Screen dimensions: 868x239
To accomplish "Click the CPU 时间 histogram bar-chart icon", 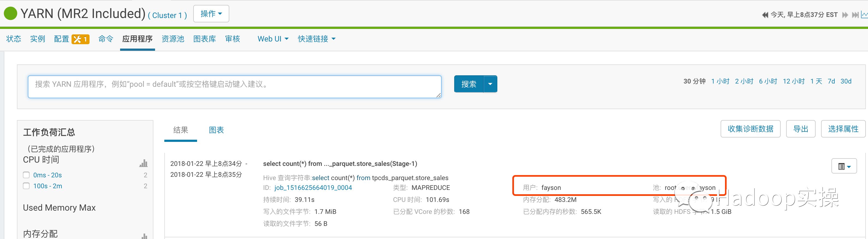I will (144, 163).
